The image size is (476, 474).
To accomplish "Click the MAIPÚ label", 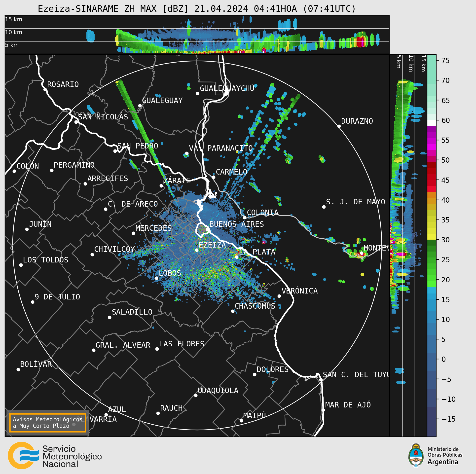I will 255,415.
